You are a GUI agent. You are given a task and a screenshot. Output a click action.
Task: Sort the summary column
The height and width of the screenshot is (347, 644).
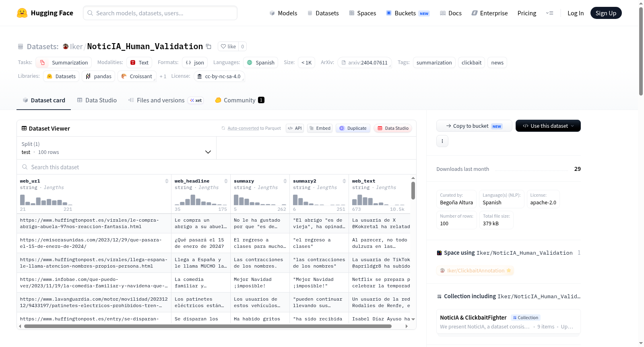[285, 181]
